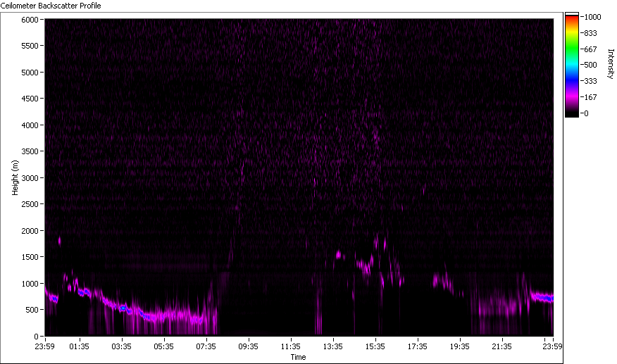The image size is (617, 364).
Task: Click the 3000 height axis tick label
Action: pyautogui.click(x=30, y=178)
